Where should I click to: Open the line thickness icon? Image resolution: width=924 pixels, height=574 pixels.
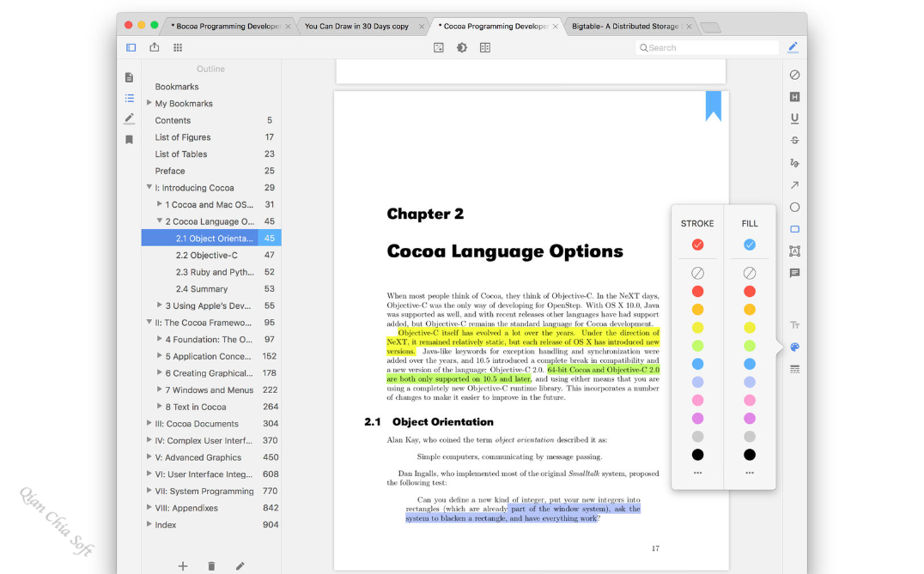pos(795,369)
